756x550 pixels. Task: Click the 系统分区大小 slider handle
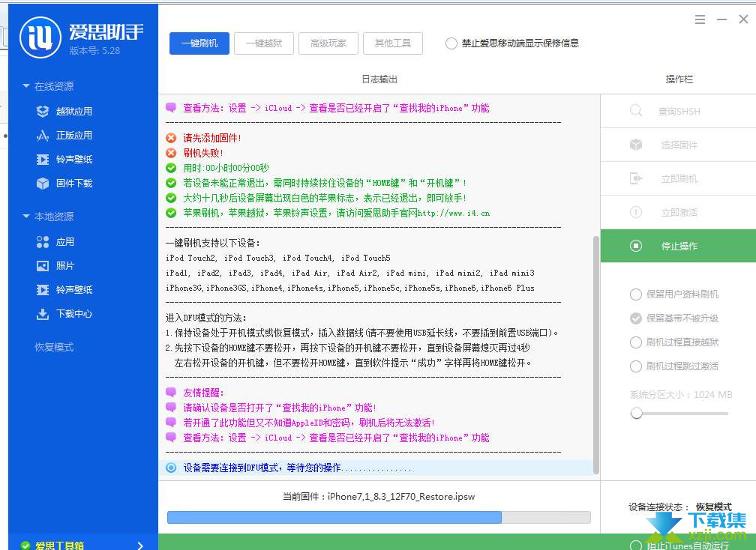click(637, 413)
